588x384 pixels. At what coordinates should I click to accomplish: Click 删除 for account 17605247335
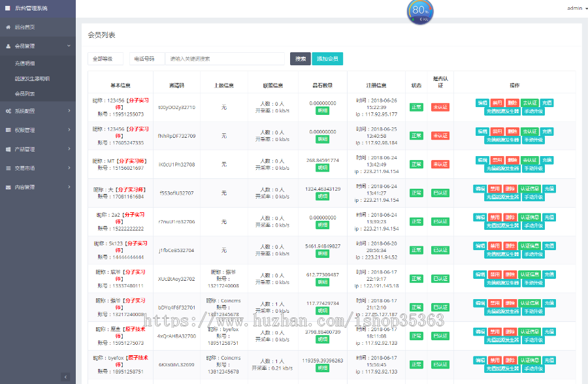point(512,132)
